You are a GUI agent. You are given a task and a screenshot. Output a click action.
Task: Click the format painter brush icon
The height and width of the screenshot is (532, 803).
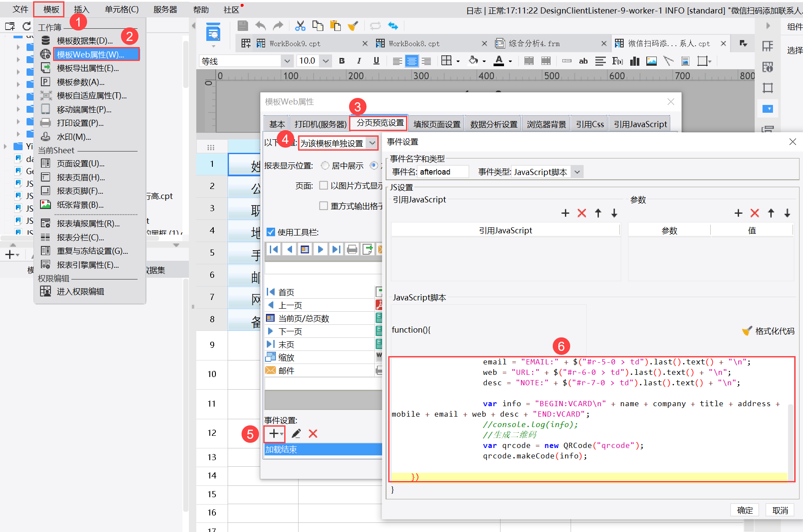353,26
